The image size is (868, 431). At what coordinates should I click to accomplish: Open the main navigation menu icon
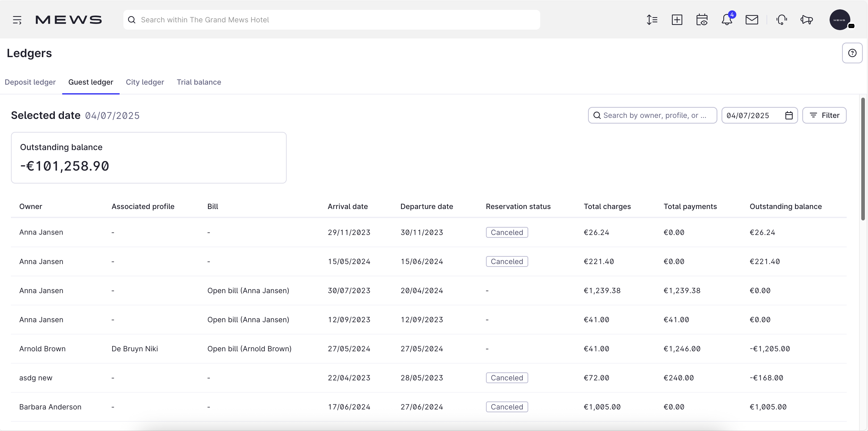point(17,20)
